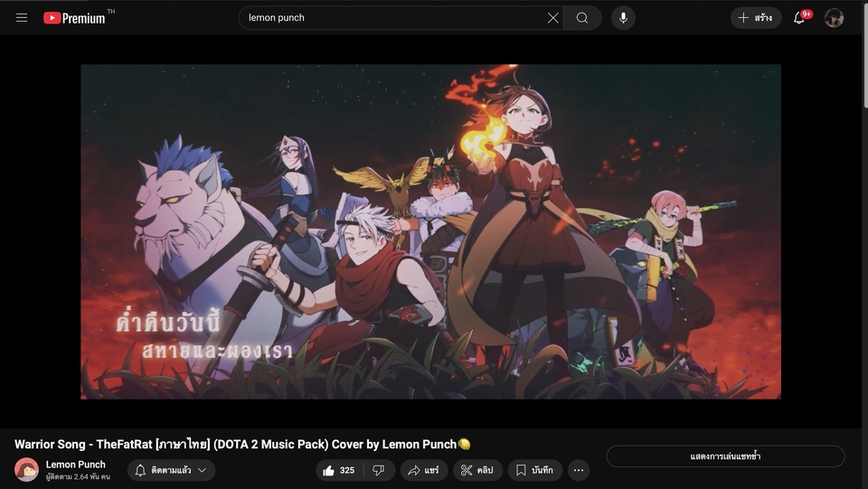Clear the search text with X
The image size is (868, 489).
pyautogui.click(x=552, y=18)
